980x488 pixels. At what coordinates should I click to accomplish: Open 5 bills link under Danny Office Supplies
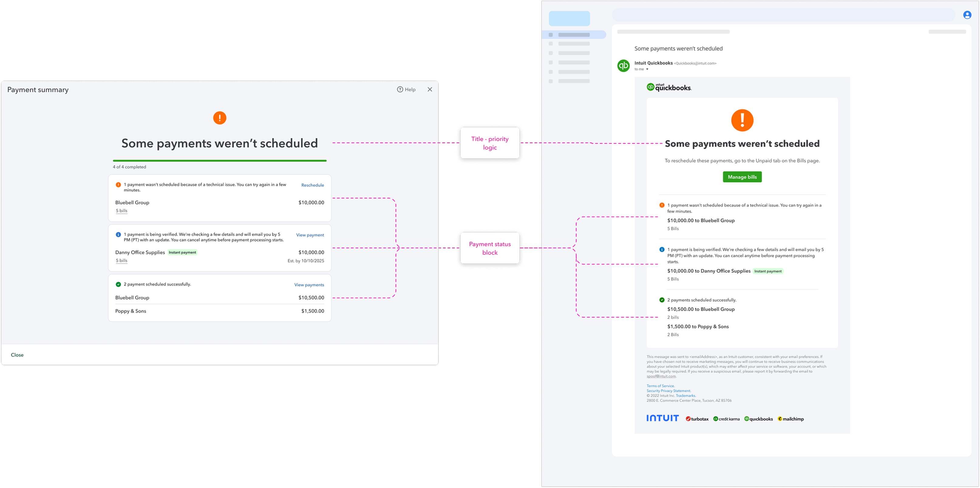pyautogui.click(x=122, y=261)
